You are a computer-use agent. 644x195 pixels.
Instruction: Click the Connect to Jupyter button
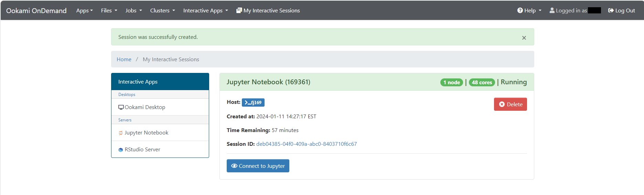point(258,166)
